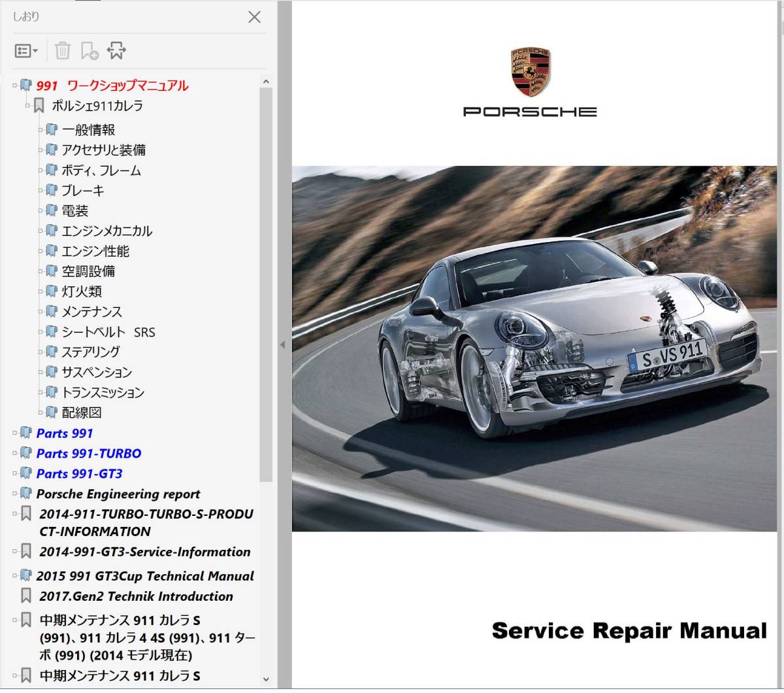Image resolution: width=784 pixels, height=693 pixels.
Task: Click the bookmarks scrollbar up arrow
Action: [266, 82]
